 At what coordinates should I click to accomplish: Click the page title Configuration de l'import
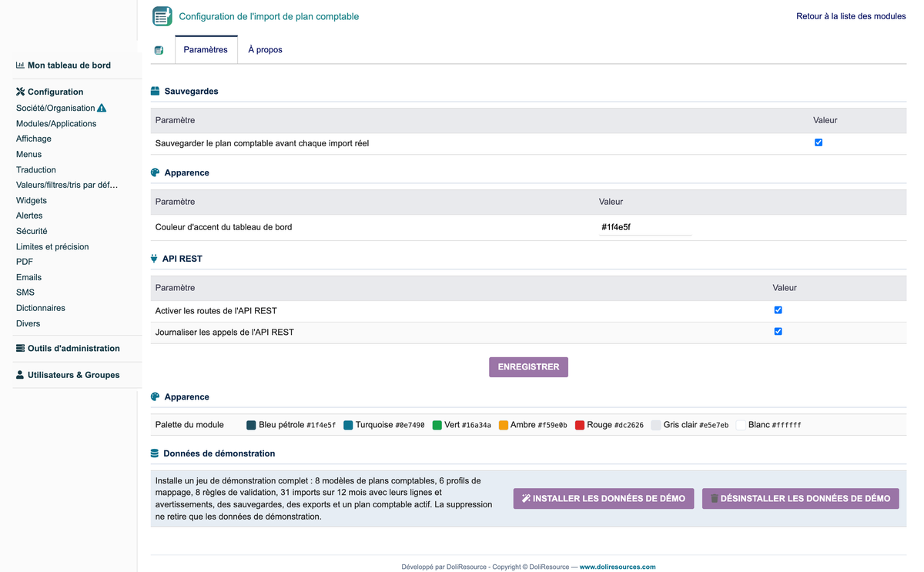pos(269,16)
